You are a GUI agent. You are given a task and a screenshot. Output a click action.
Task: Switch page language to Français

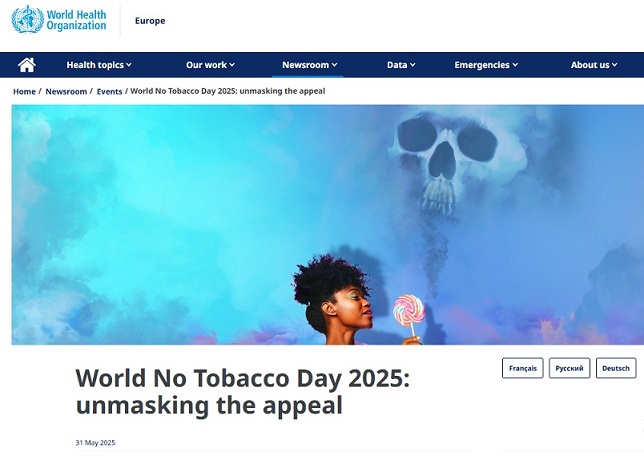coord(522,368)
